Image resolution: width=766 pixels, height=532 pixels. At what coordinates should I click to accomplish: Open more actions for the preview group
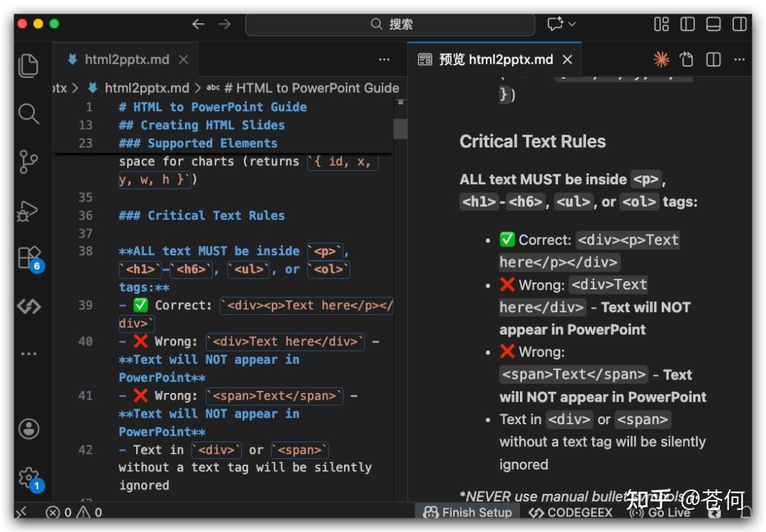(739, 60)
